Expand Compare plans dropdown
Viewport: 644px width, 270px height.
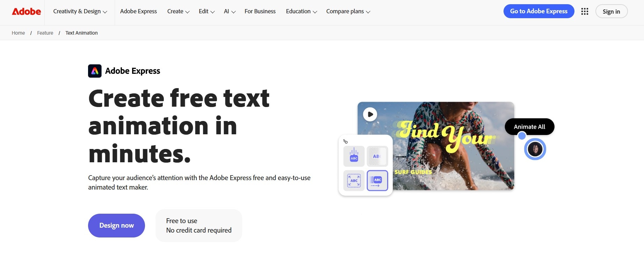pyautogui.click(x=348, y=12)
